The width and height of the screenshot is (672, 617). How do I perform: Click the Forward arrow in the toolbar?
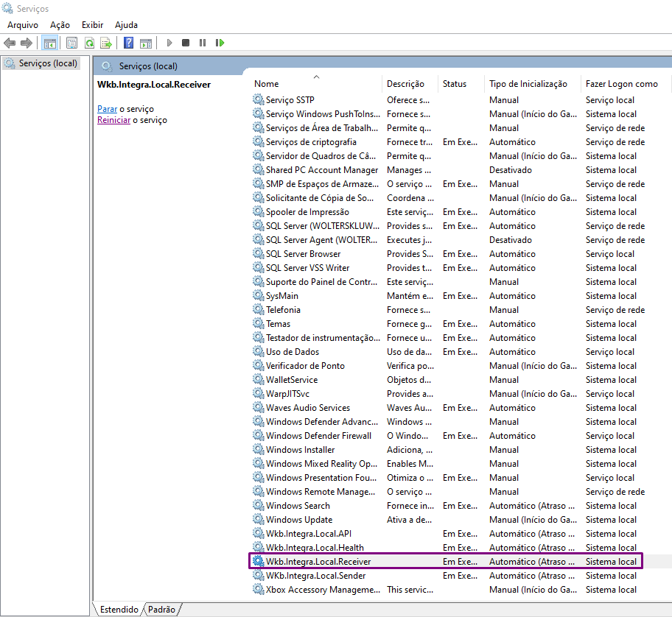coord(27,43)
